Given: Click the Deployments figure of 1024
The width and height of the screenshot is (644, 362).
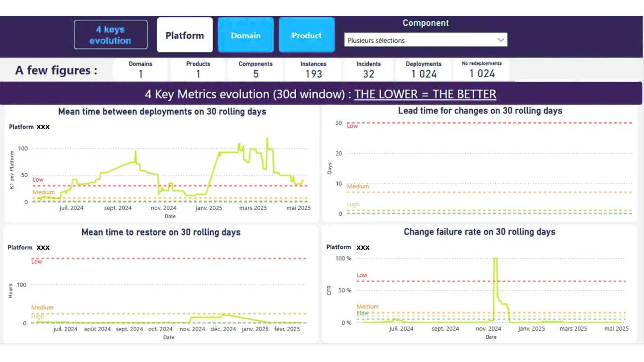Looking at the screenshot, I should point(423,69).
